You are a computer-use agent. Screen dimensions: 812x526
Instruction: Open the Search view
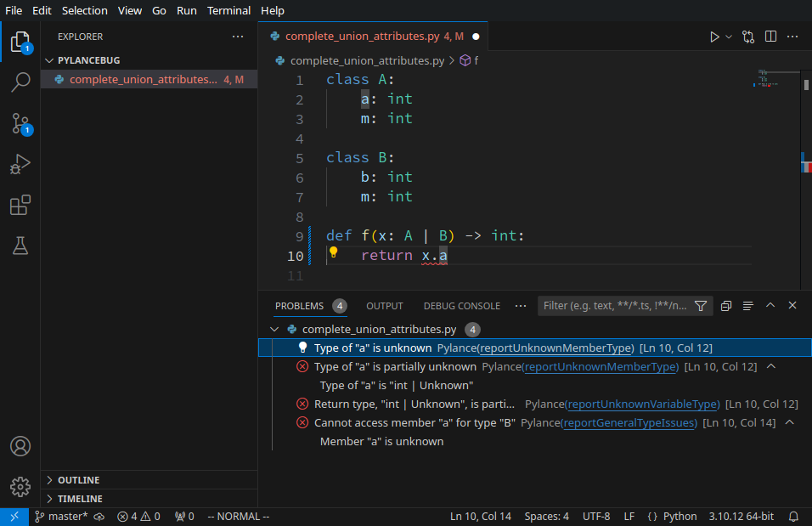click(20, 82)
